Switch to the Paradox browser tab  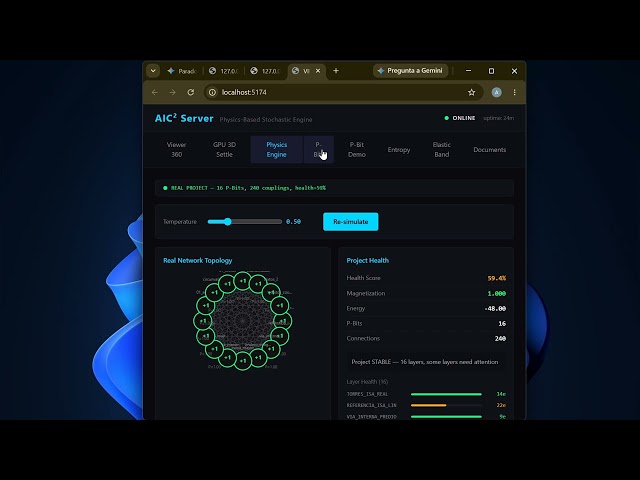tap(182, 71)
